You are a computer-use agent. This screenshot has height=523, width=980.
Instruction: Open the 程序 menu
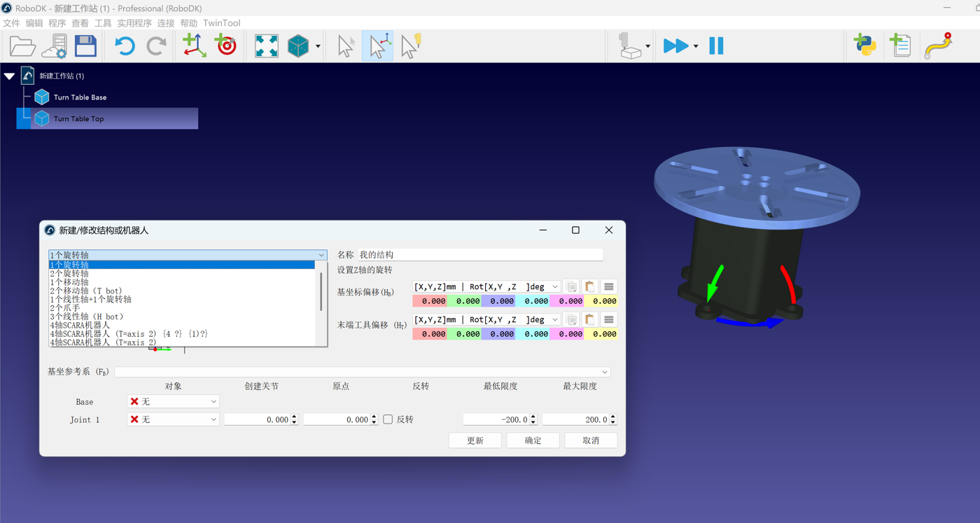point(57,23)
